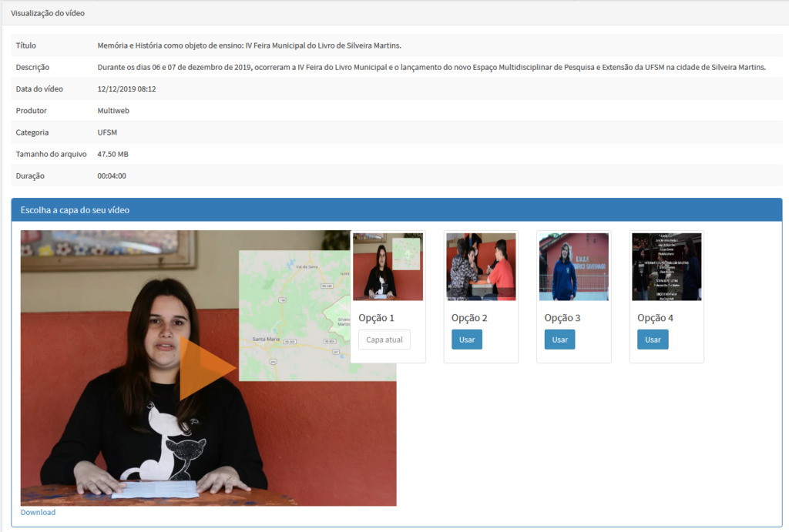Click the video title text 'Memória e História'

coord(249,45)
